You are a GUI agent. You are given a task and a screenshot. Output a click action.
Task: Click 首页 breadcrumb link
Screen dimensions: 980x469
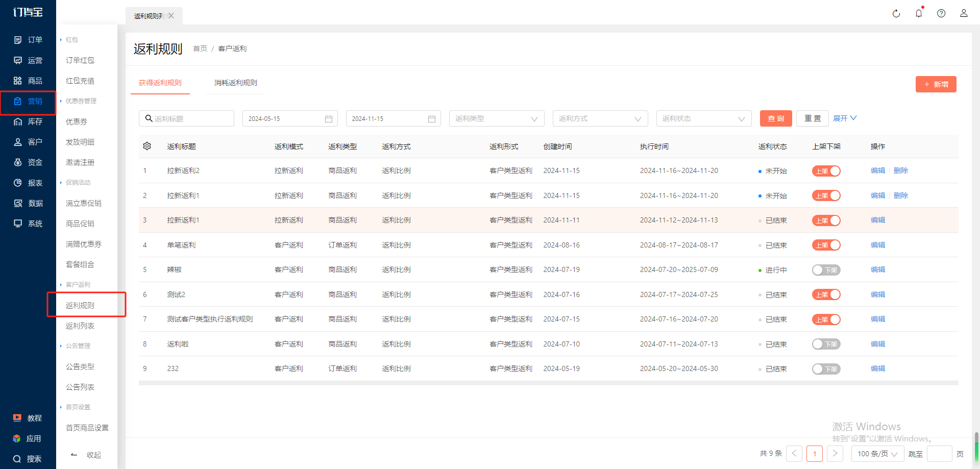pyautogui.click(x=200, y=48)
